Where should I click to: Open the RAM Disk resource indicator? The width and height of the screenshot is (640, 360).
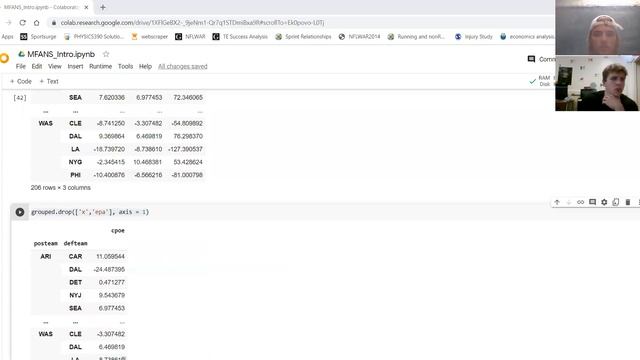[x=542, y=81]
